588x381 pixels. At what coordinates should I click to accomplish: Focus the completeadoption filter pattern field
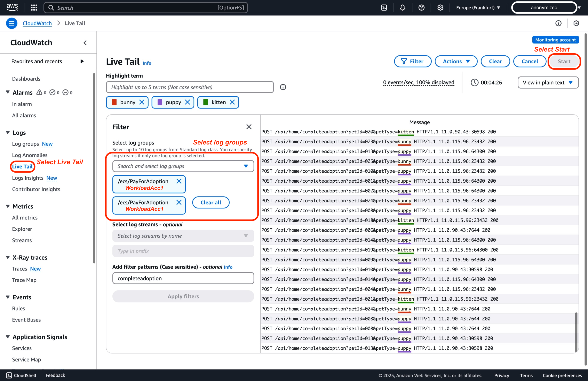183,278
